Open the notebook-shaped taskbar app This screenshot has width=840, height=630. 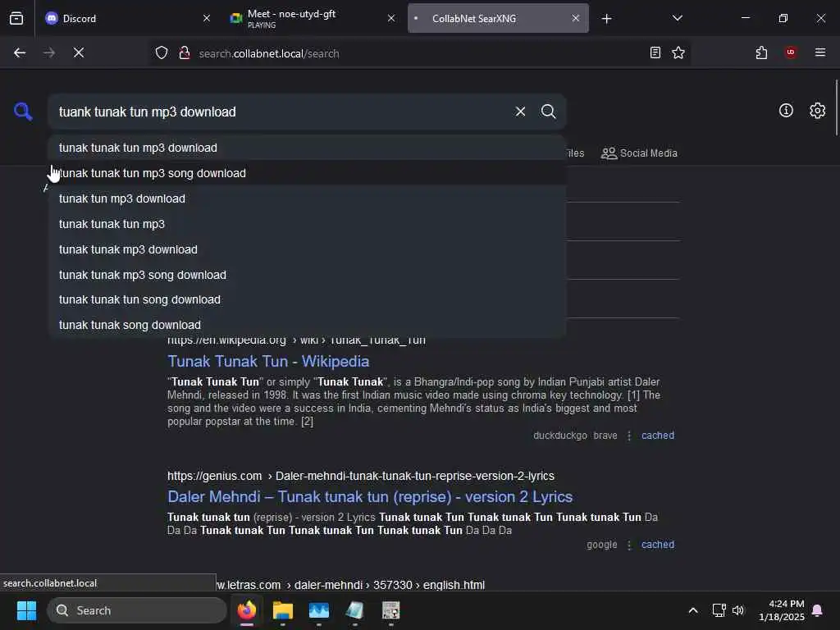click(354, 610)
